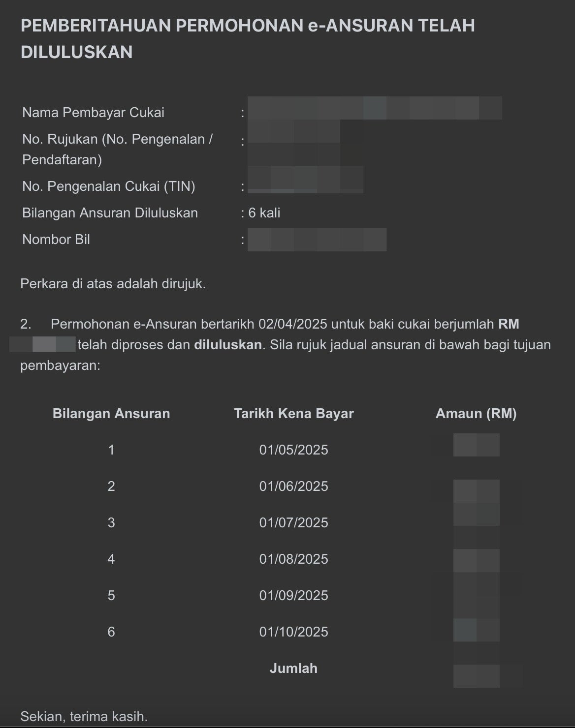Click the 'No. Pengenalan Cukai (TIN)' label
Image resolution: width=575 pixels, height=728 pixels.
click(x=109, y=186)
